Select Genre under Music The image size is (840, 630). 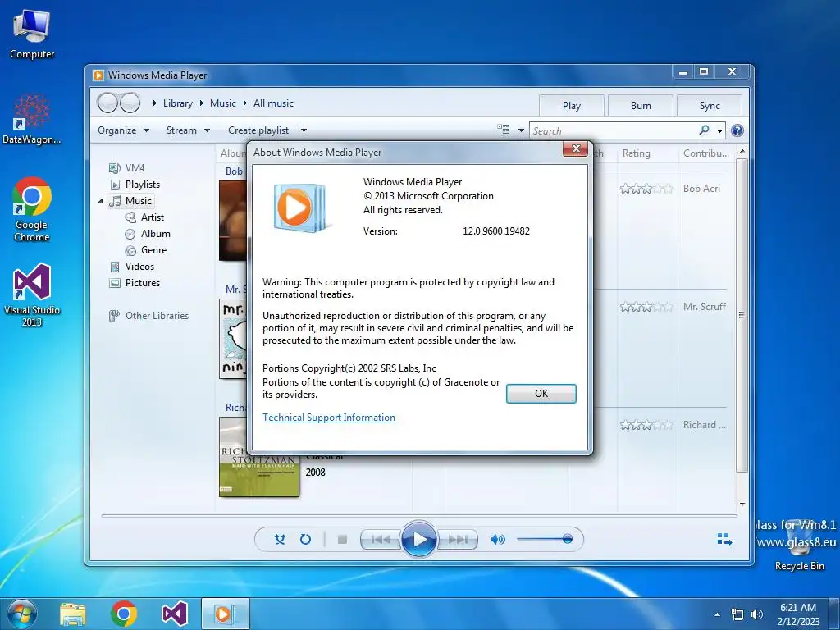146,250
